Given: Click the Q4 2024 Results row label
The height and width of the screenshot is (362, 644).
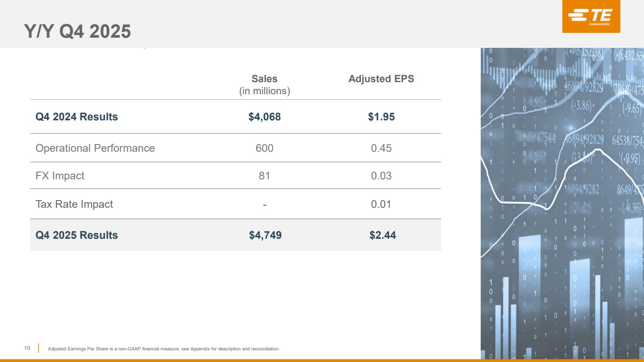Looking at the screenshot, I should tap(76, 116).
